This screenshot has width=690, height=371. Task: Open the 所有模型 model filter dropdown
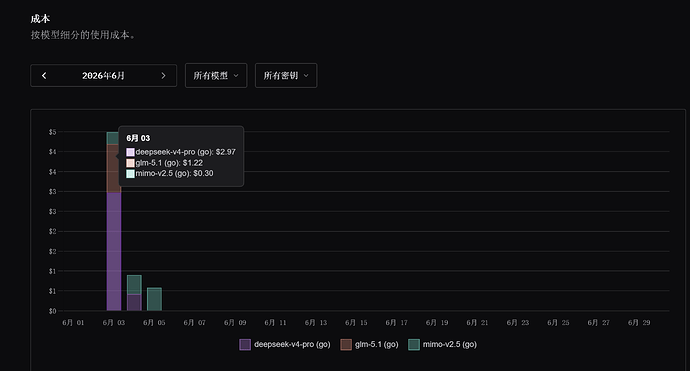click(x=216, y=76)
